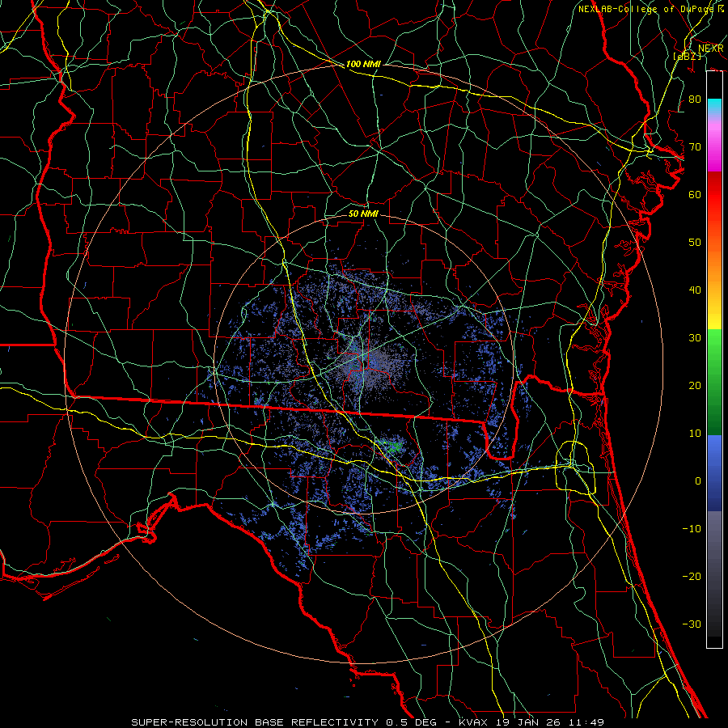Click the "SUPER-RESOLUTION BASE REFLECTIVITY" caption at bottom
The height and width of the screenshot is (728, 728).
tap(255, 722)
